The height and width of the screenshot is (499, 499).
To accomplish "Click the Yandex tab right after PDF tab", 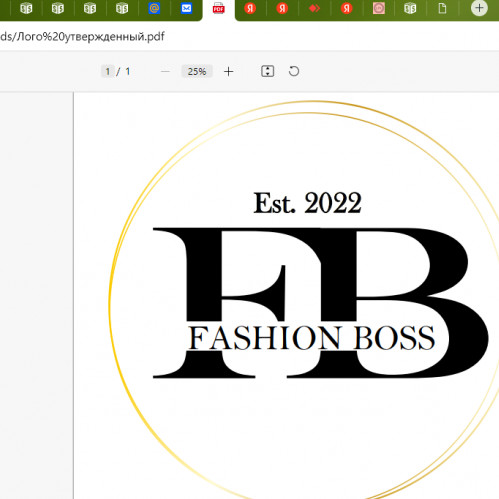I will pyautogui.click(x=250, y=8).
